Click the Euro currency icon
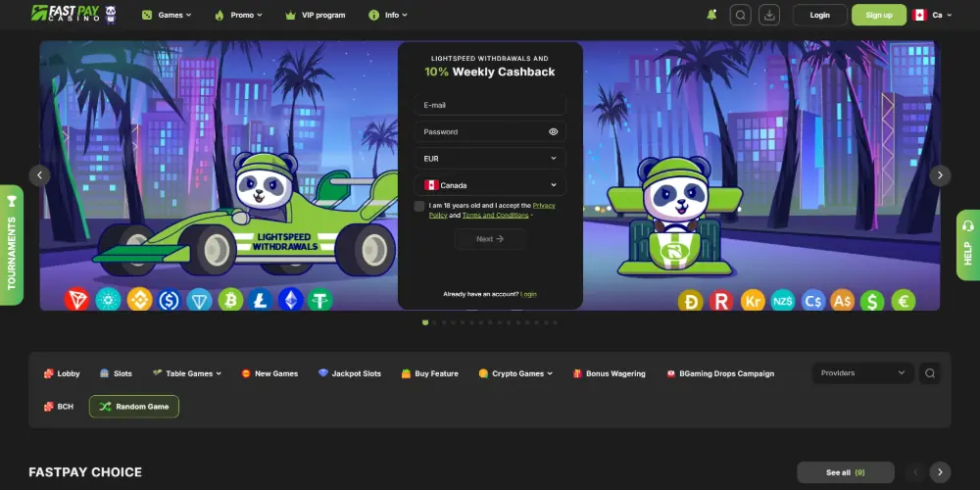980x490 pixels. click(904, 301)
